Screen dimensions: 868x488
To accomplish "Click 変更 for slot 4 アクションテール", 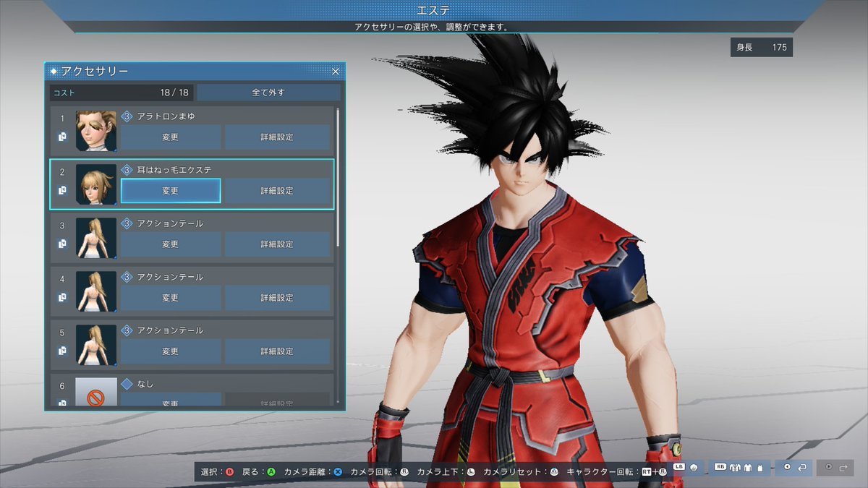I will [x=170, y=298].
